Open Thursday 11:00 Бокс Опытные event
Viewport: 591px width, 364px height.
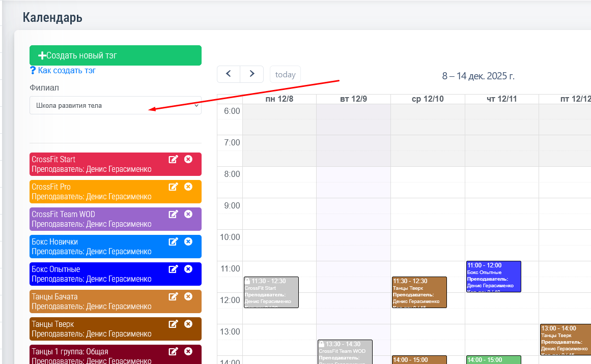click(493, 277)
